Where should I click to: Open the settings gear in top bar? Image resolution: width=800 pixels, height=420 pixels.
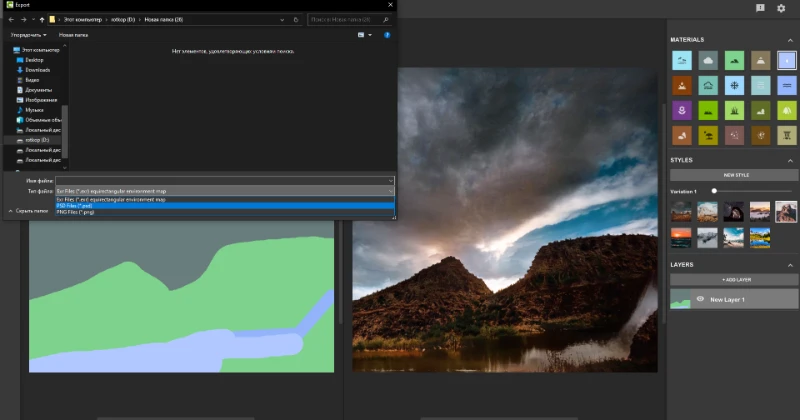point(781,8)
